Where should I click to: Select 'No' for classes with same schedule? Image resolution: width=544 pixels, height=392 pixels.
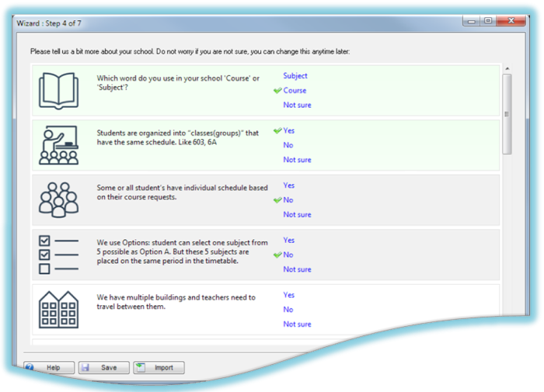click(288, 145)
